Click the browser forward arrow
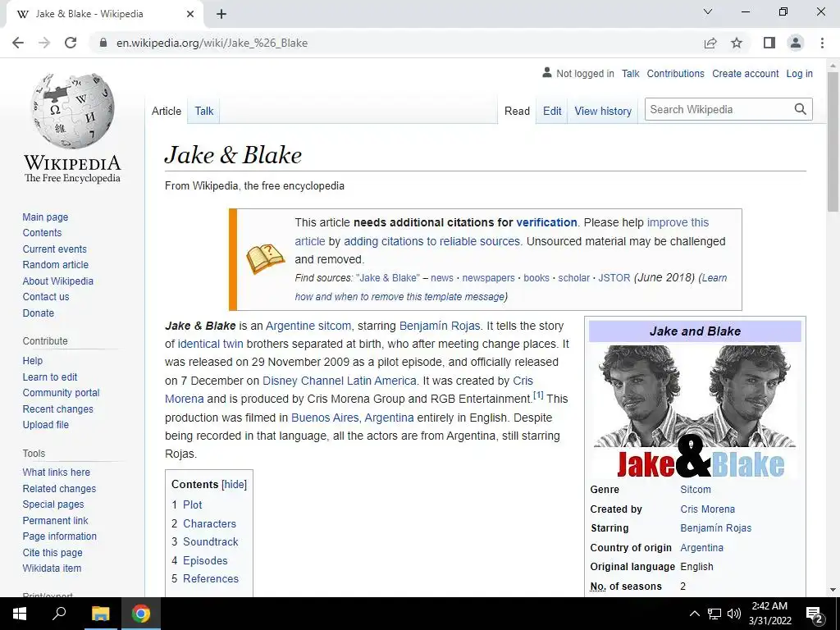 click(x=44, y=43)
